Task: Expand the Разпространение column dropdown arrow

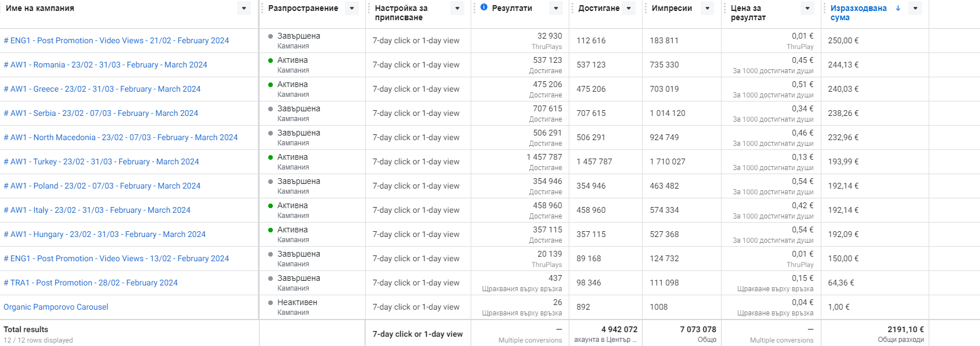Action: [x=352, y=8]
